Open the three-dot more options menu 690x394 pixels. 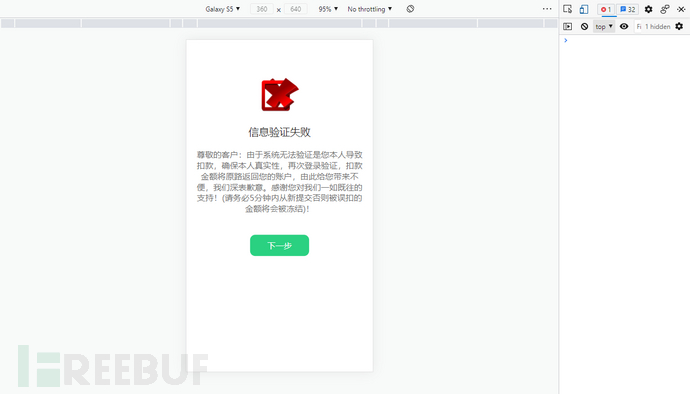pos(547,9)
